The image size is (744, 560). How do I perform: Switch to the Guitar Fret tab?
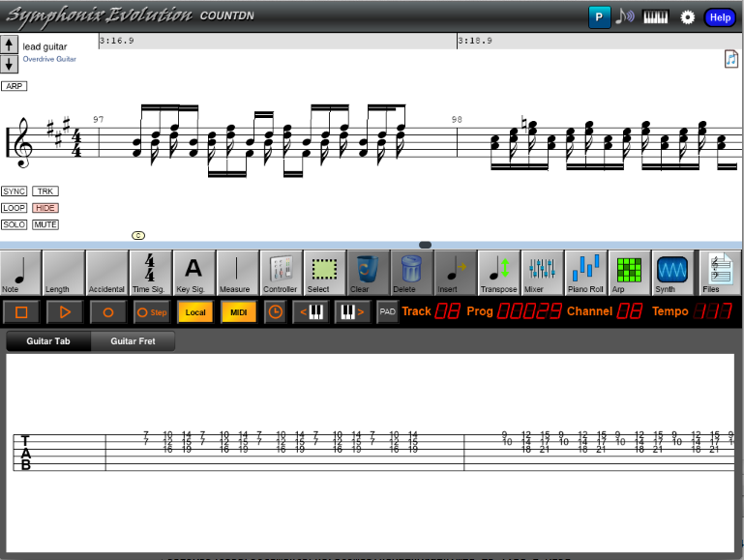[133, 341]
